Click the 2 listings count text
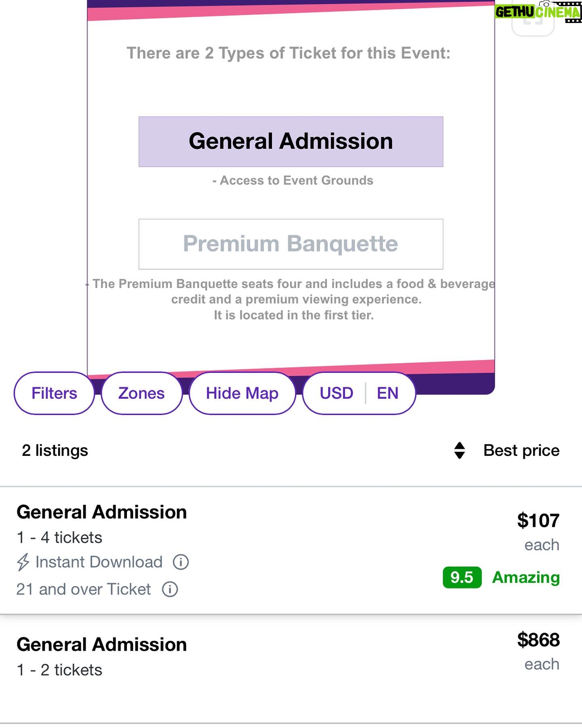 (x=55, y=451)
